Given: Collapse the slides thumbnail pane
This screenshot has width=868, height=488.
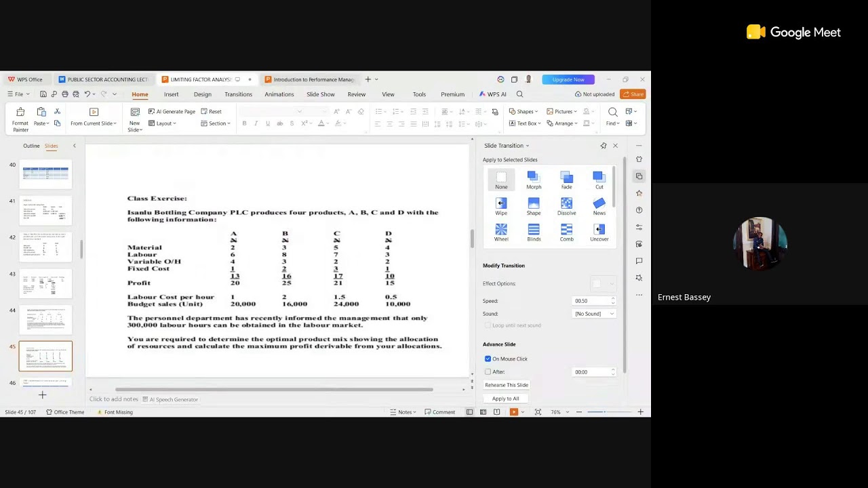Looking at the screenshot, I should [x=74, y=146].
